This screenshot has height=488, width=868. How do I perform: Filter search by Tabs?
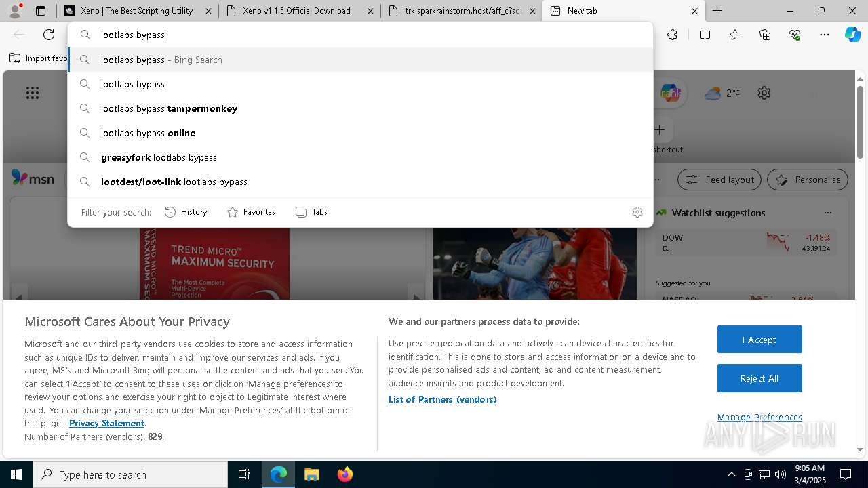(311, 212)
